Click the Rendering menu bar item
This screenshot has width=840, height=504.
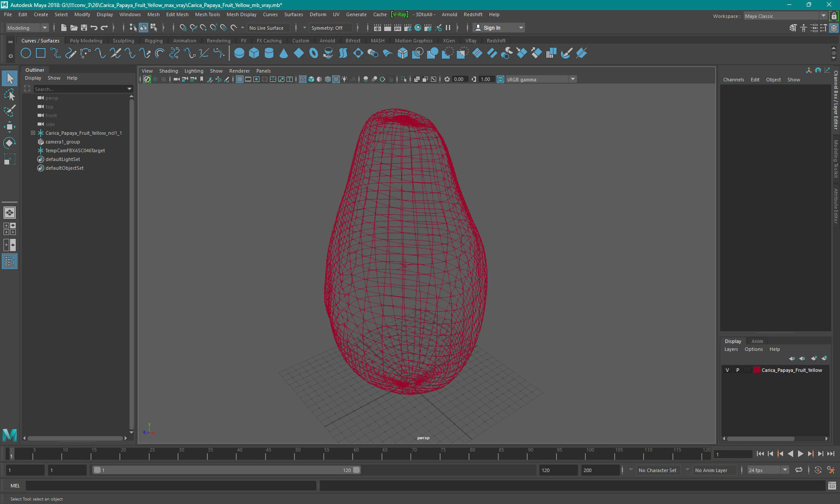tap(218, 40)
